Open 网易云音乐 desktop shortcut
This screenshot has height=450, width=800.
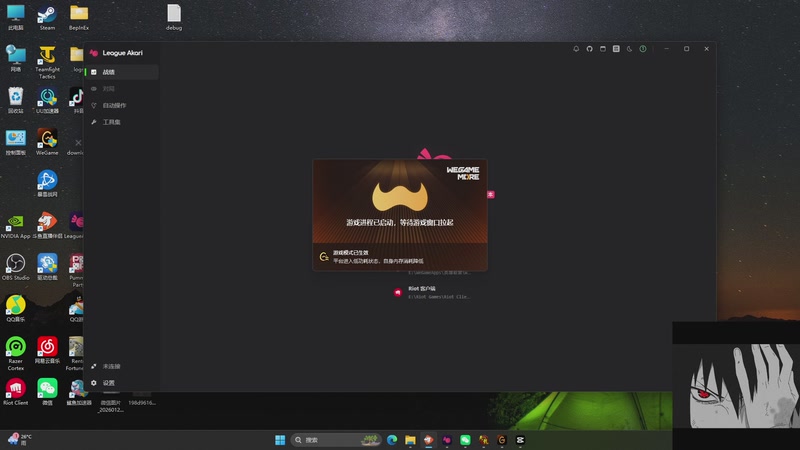(47, 351)
